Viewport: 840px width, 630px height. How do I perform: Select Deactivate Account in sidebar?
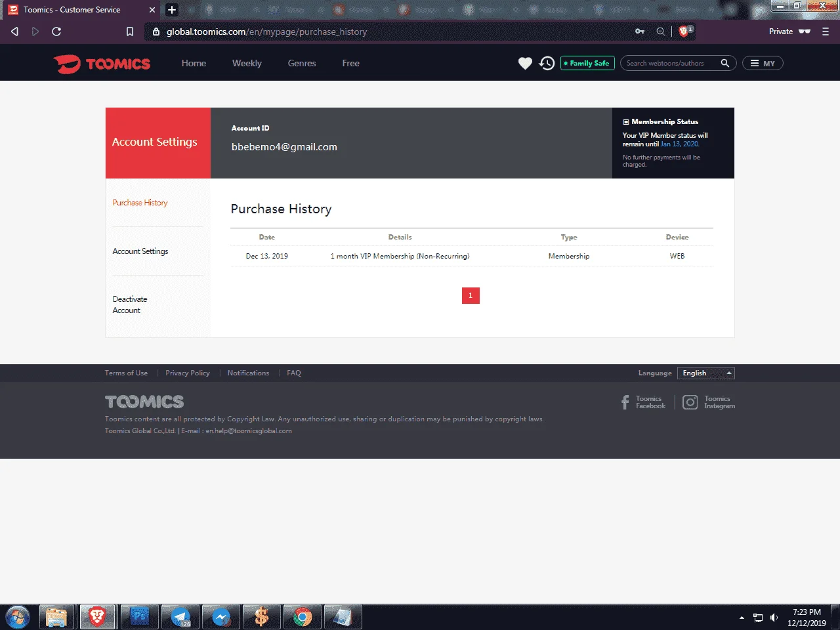tap(130, 304)
